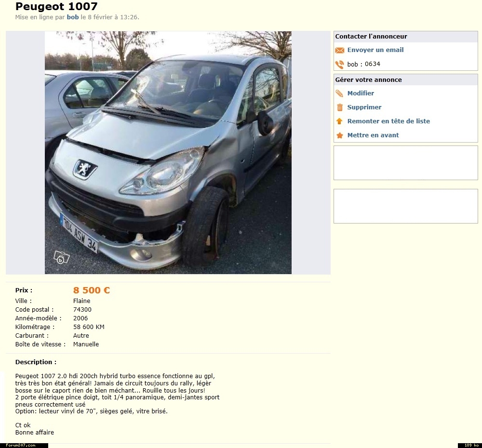Image resolution: width=482 pixels, height=448 pixels.
Task: Open the Envoyer un email link
Action: (375, 50)
